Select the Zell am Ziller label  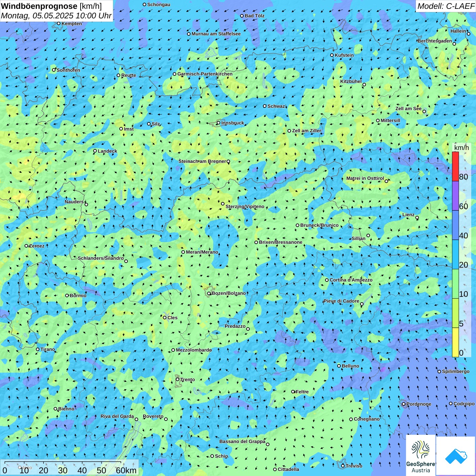(307, 131)
